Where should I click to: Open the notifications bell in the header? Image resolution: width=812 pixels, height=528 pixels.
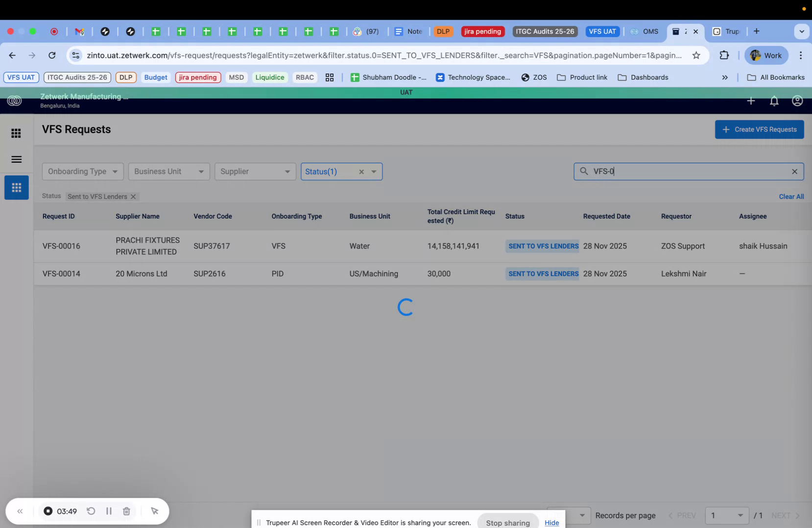click(774, 101)
